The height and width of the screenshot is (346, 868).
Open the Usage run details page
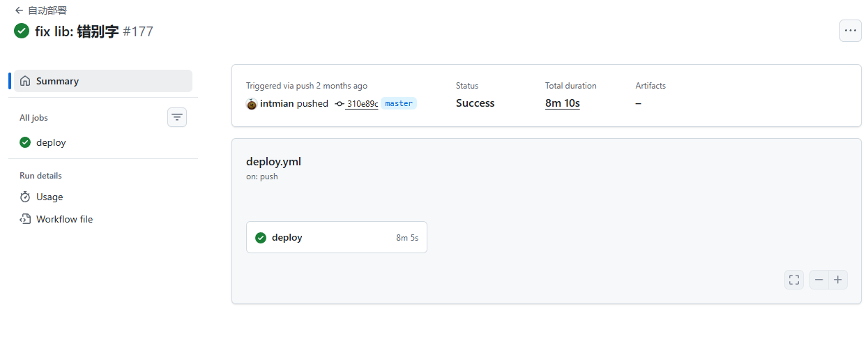[x=50, y=197]
